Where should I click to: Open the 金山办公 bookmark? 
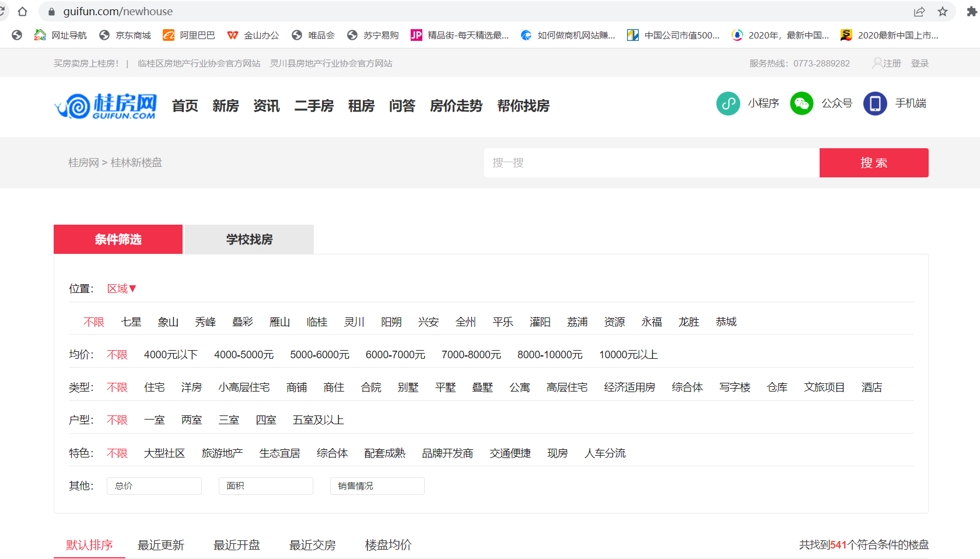point(253,36)
